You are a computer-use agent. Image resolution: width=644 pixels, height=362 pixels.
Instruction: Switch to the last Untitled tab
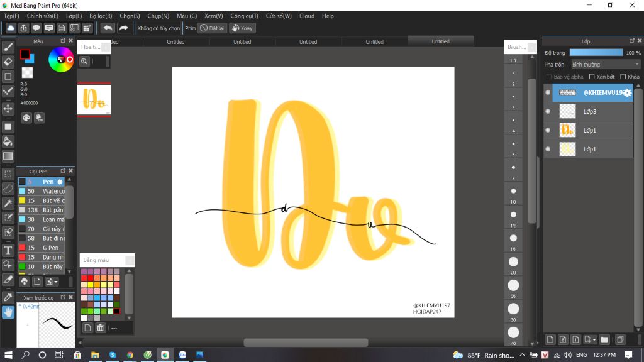coord(440,41)
